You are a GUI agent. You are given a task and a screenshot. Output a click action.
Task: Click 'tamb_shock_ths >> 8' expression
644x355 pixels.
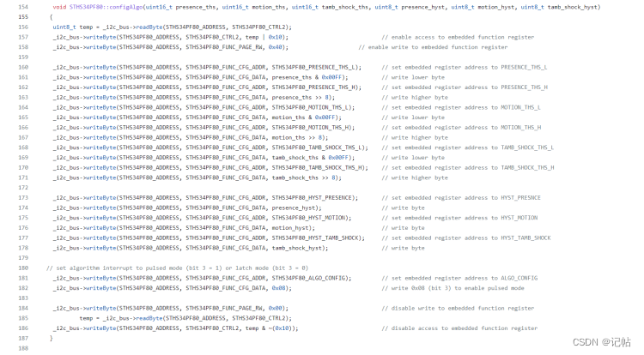(x=303, y=177)
